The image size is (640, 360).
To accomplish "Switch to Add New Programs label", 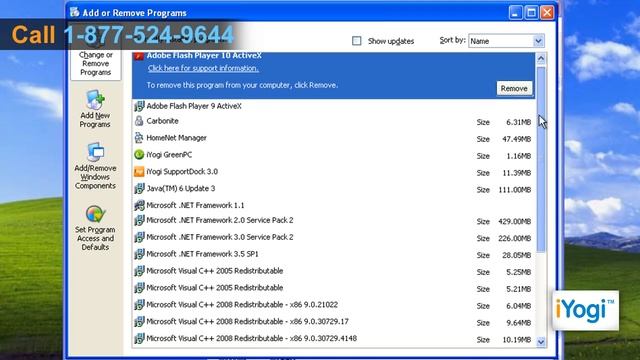I will tap(95, 120).
